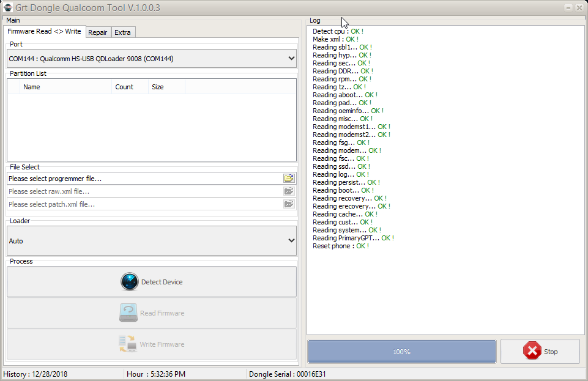
Task: Click the raw.xml file input field
Action: [x=145, y=191]
